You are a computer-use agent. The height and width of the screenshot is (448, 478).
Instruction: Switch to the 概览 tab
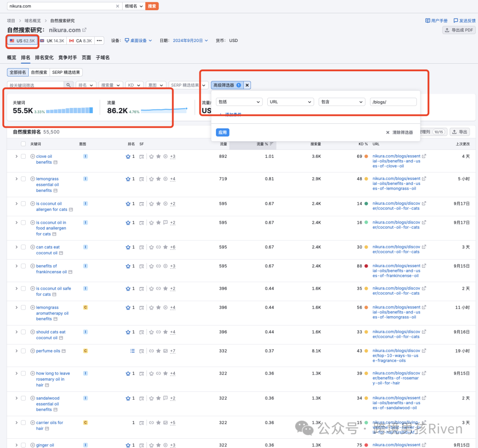[12, 57]
